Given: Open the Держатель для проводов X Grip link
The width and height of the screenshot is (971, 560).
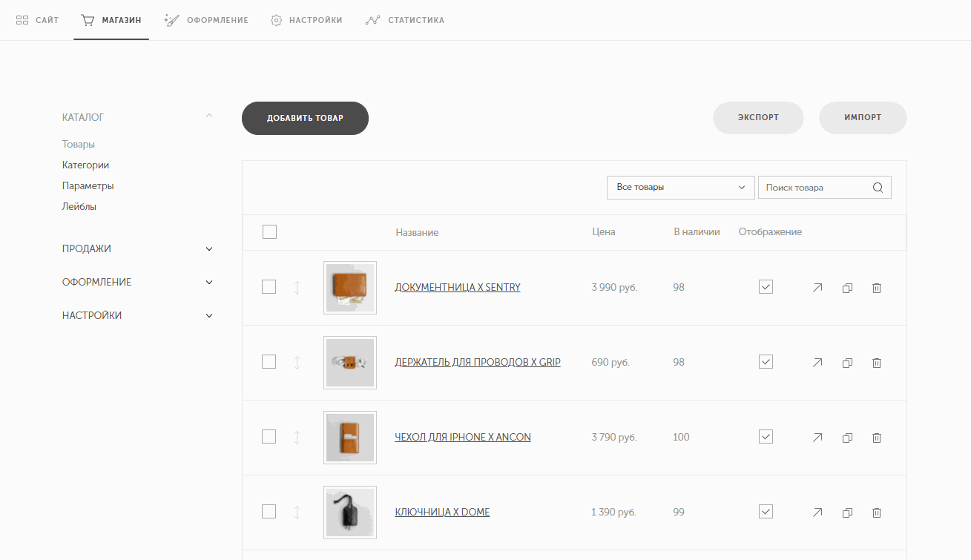Looking at the screenshot, I should click(x=478, y=363).
